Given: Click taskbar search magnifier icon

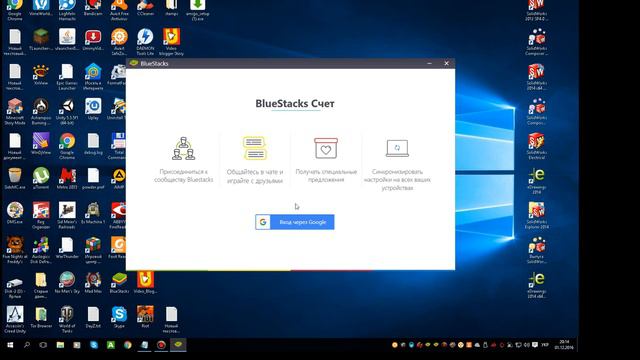Looking at the screenshot, I should coord(27,345).
